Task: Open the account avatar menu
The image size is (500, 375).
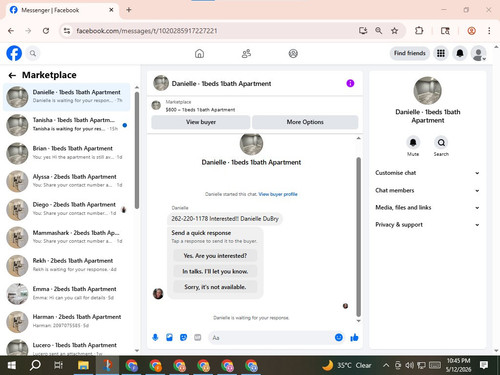Action: [x=478, y=53]
